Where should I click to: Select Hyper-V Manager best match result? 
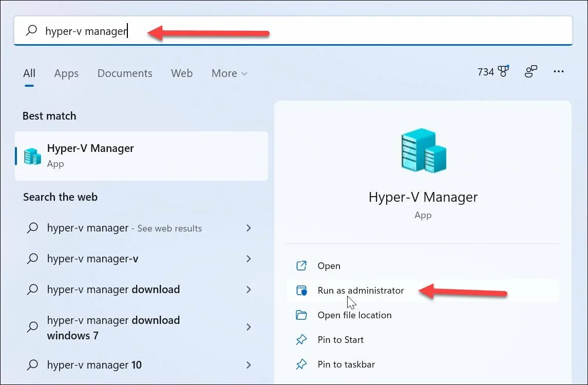click(x=141, y=156)
